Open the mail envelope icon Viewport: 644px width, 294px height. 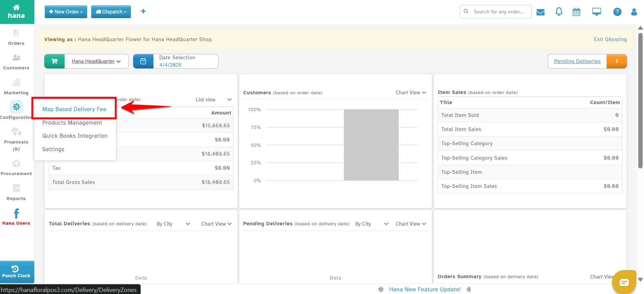[x=540, y=12]
